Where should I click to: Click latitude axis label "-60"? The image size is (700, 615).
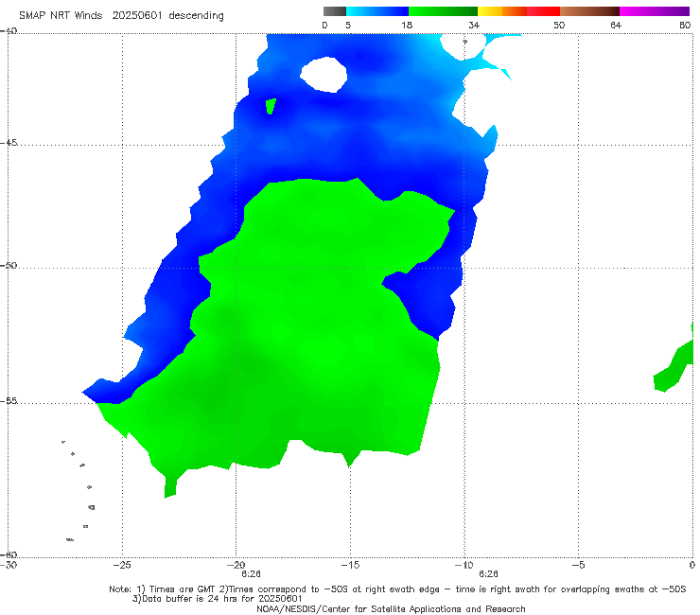9,554
